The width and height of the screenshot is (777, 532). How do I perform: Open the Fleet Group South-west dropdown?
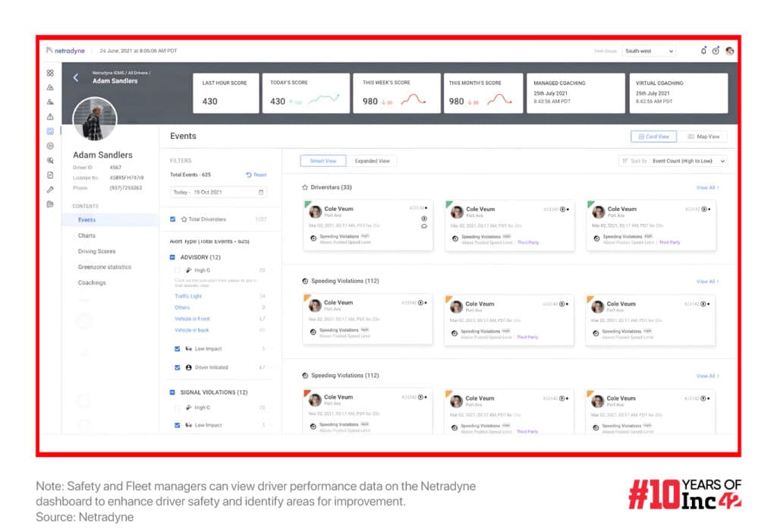tap(648, 51)
